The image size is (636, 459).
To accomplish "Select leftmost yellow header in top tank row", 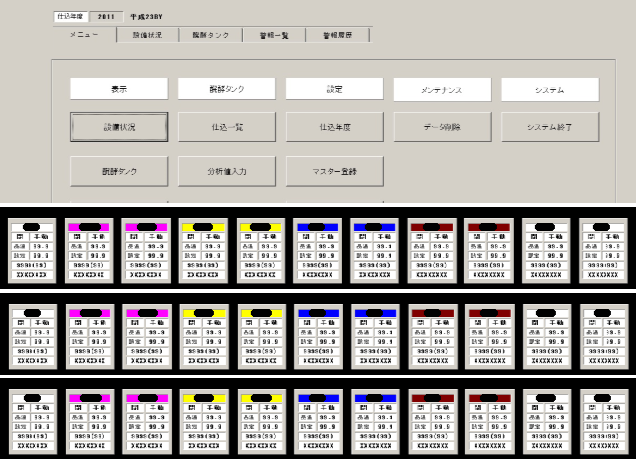I will [203, 227].
